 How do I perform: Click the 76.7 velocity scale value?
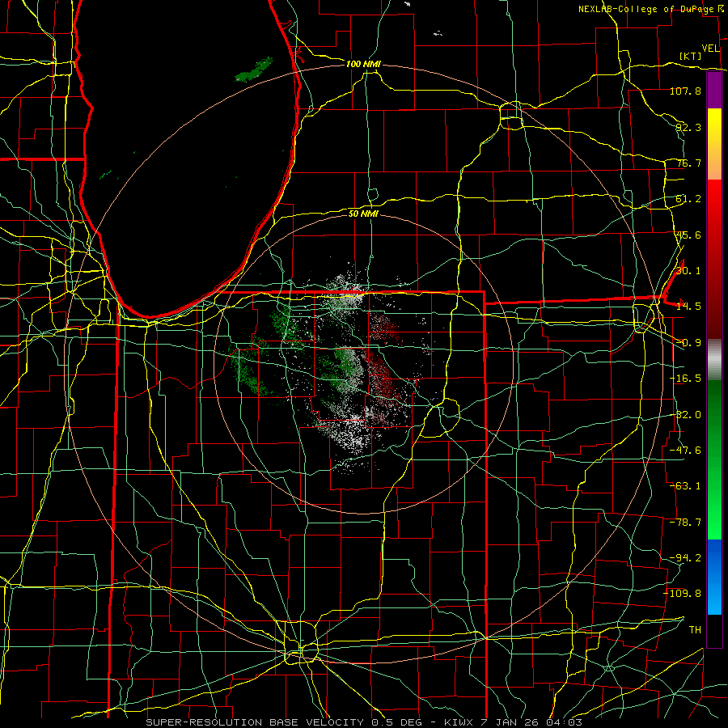click(x=688, y=163)
